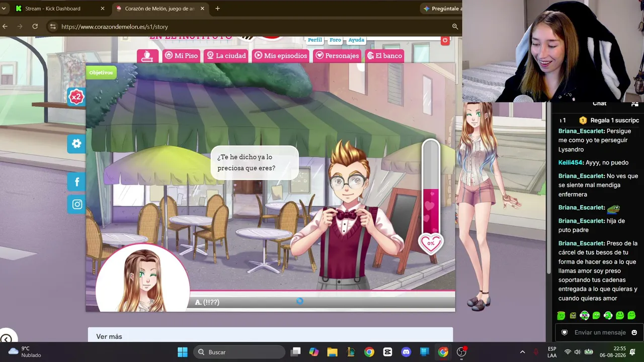Click the player avatar portrait circle
Screen dimensions: 644x362
(x=143, y=279)
